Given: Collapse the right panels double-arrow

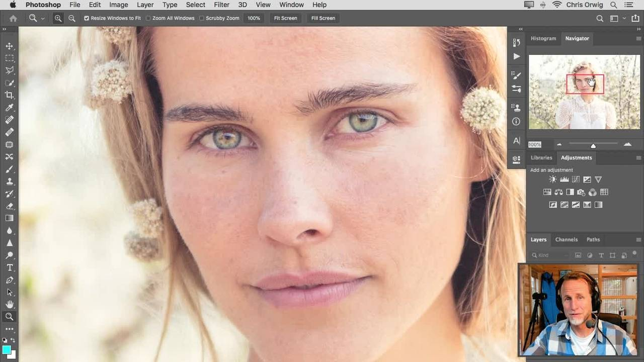Looking at the screenshot, I should (x=639, y=29).
